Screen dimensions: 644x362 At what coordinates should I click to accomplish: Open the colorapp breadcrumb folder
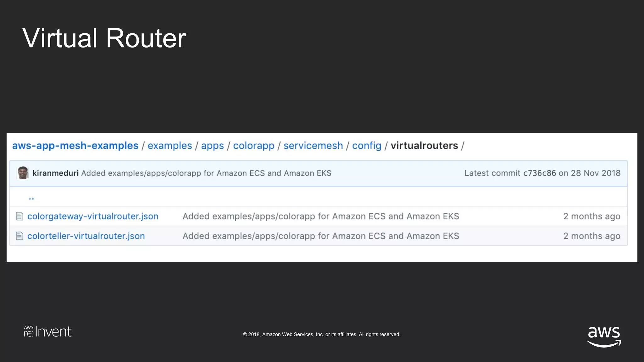pyautogui.click(x=253, y=146)
